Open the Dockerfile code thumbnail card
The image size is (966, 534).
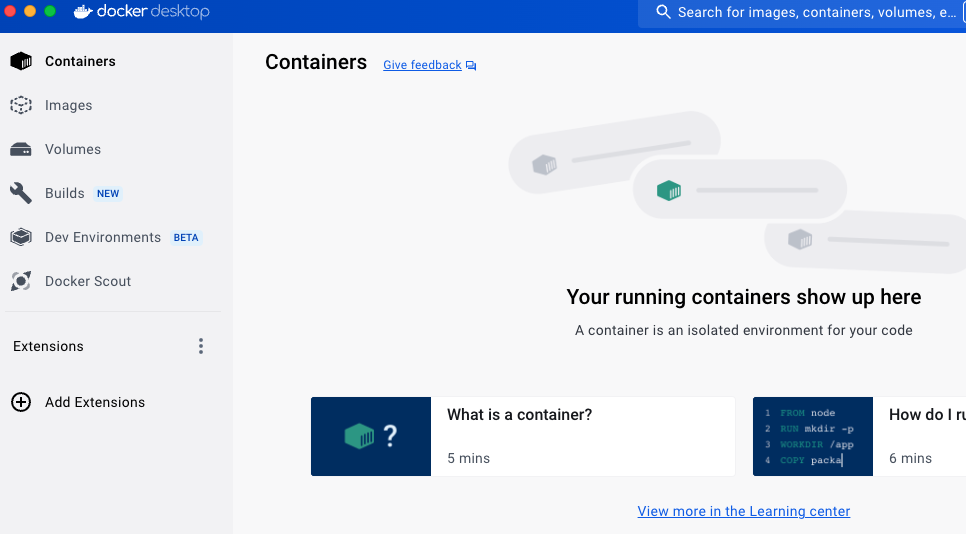click(x=813, y=436)
